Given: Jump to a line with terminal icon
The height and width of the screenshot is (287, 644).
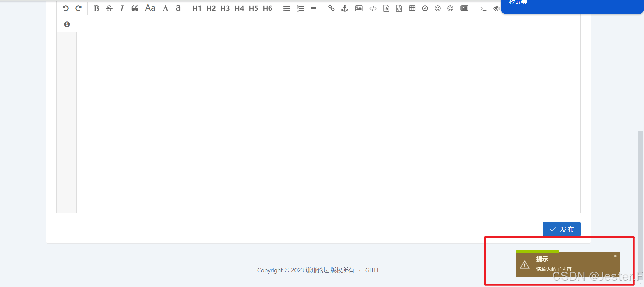Looking at the screenshot, I should click(x=483, y=8).
